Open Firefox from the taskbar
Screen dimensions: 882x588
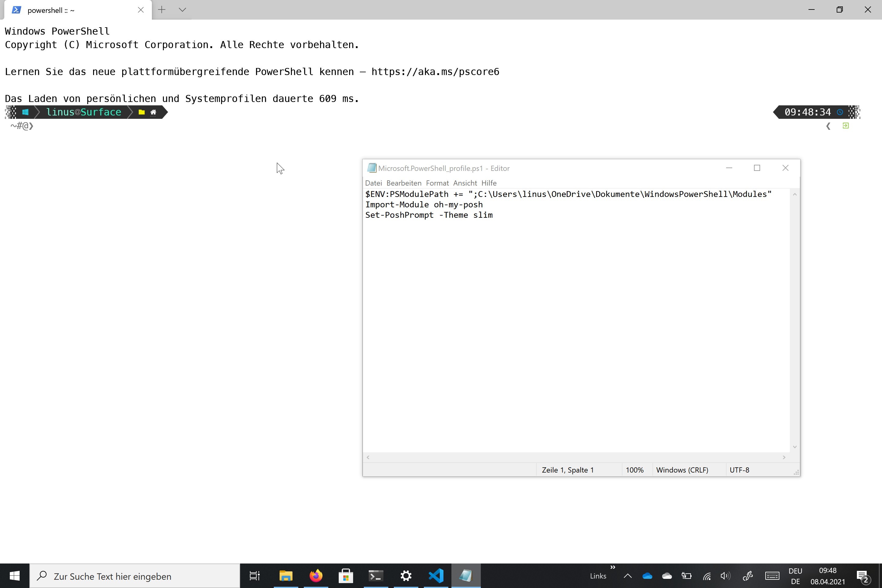[x=315, y=576]
